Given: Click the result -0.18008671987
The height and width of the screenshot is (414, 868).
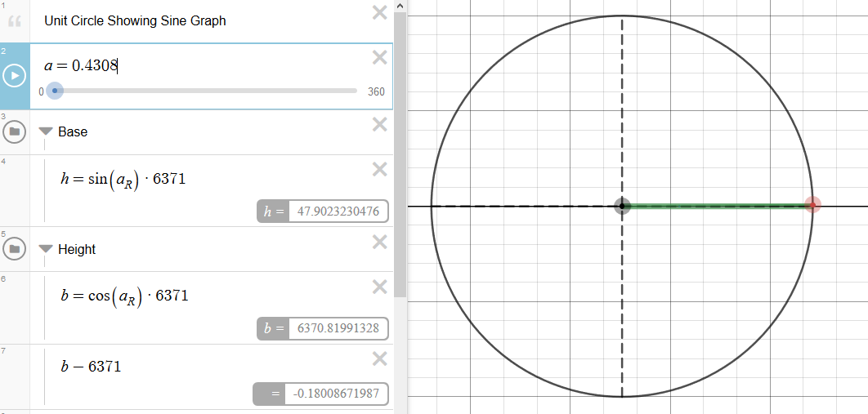Looking at the screenshot, I should [337, 394].
